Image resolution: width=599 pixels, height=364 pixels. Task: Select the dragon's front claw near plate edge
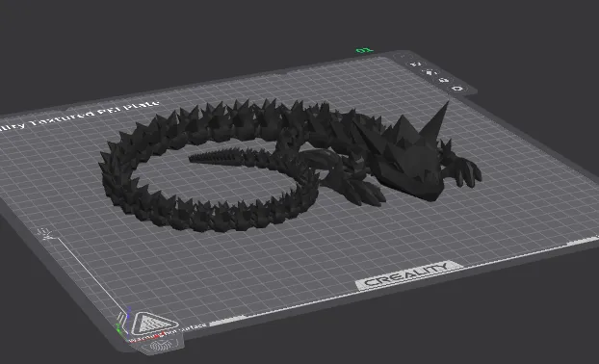(465, 171)
